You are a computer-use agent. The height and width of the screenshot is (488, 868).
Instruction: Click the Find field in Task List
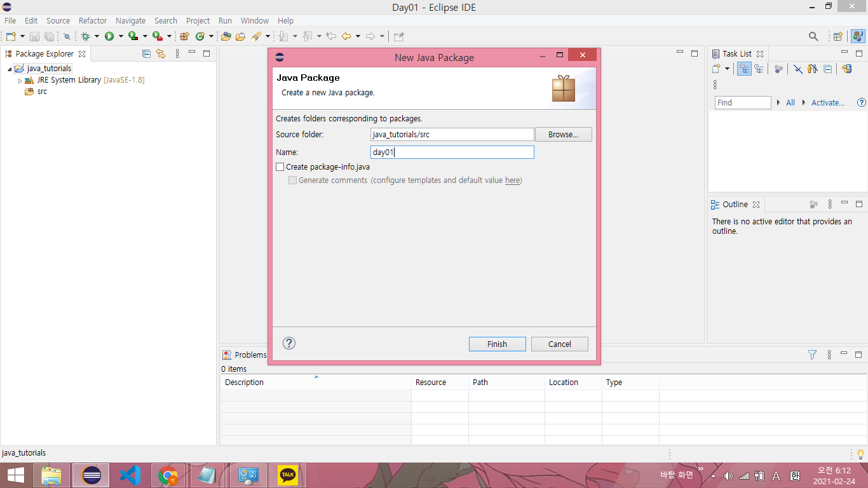pos(743,102)
